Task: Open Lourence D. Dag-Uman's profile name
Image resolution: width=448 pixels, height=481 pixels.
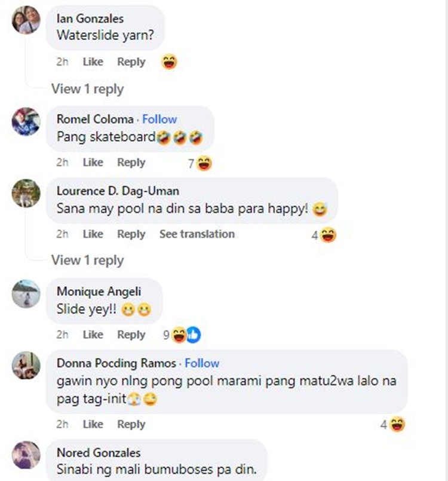Action: 118,191
